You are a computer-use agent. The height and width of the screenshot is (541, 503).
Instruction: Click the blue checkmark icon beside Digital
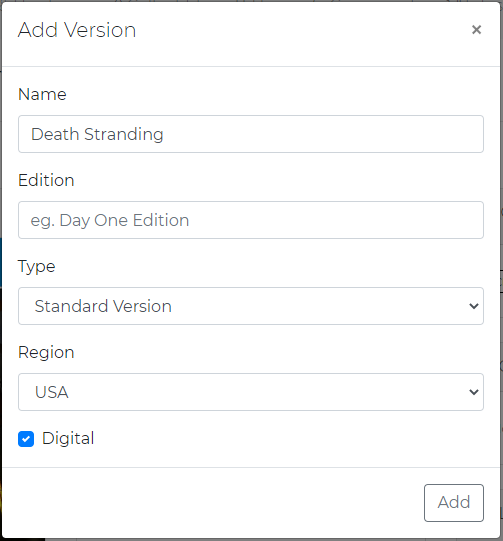26,439
